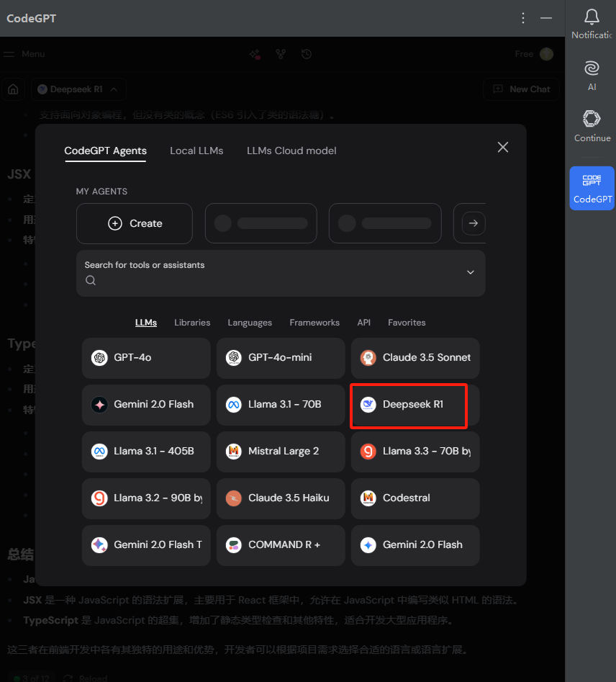616x682 pixels.
Task: Open the Menu button in background panel
Action: pos(24,54)
